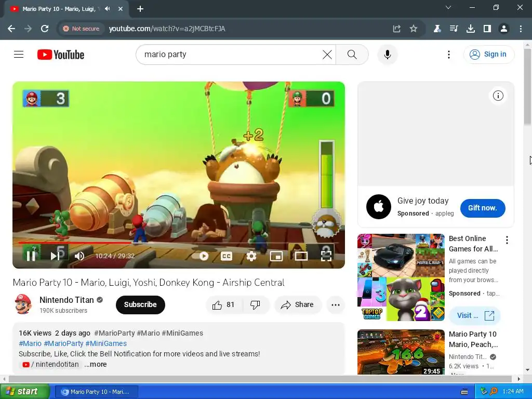
Task: Mute the tab via audio icon
Action: click(x=108, y=9)
